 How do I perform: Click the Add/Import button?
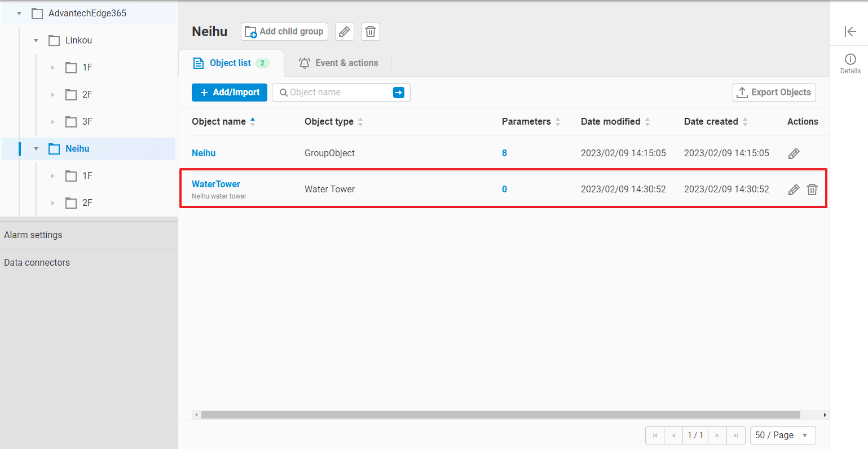coord(229,93)
